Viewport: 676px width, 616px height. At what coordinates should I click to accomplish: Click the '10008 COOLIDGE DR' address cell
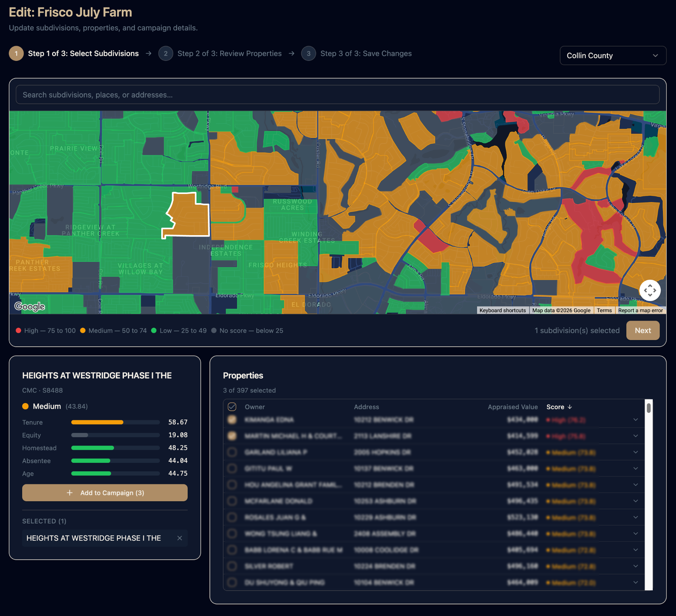coord(386,550)
